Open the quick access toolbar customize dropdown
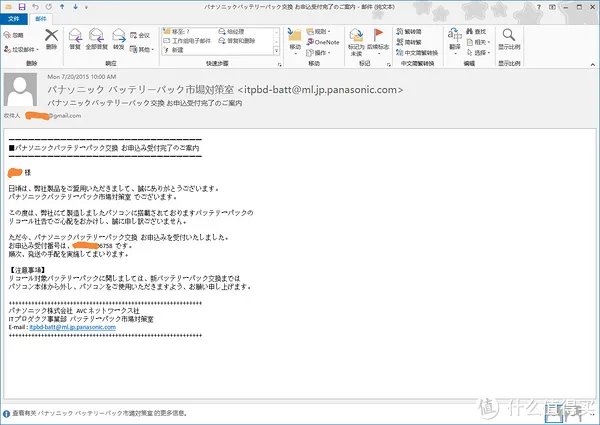600x425 pixels. pos(86,7)
